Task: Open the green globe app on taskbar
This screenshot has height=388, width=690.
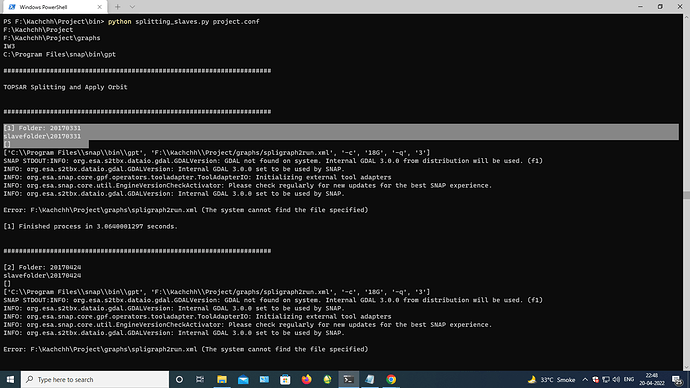Action: tap(327, 379)
